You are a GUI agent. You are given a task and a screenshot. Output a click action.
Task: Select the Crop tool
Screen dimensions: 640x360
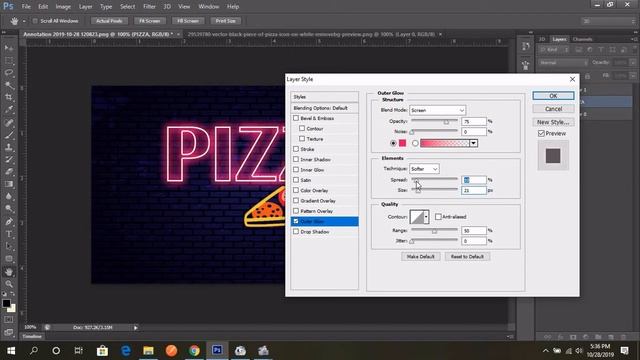pos(9,98)
